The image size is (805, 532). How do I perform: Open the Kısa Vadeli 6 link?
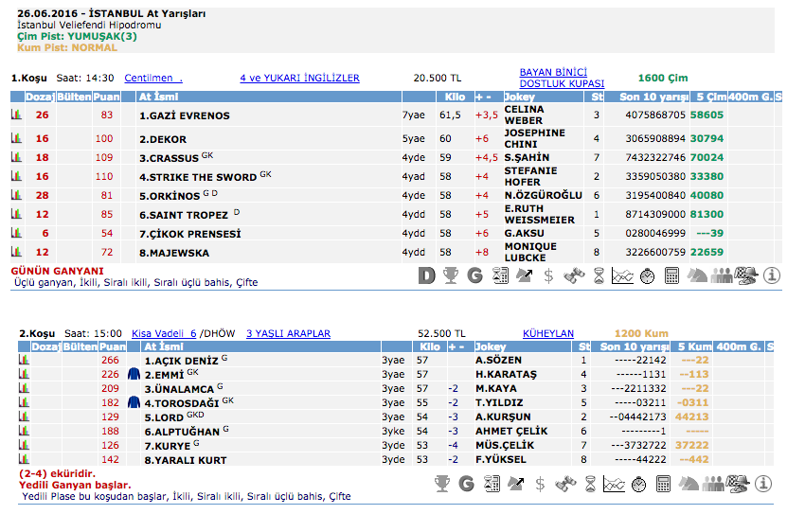click(163, 333)
